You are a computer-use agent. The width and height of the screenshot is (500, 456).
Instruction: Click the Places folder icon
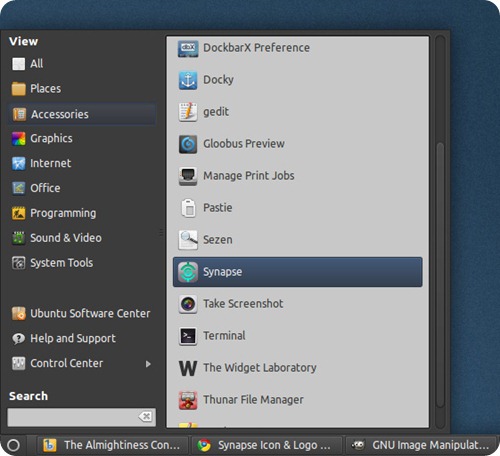coord(18,89)
